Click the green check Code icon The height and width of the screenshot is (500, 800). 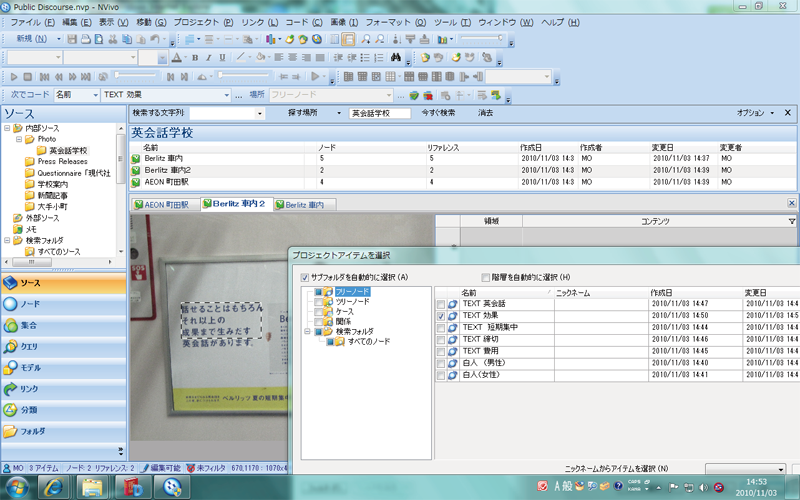(x=414, y=95)
